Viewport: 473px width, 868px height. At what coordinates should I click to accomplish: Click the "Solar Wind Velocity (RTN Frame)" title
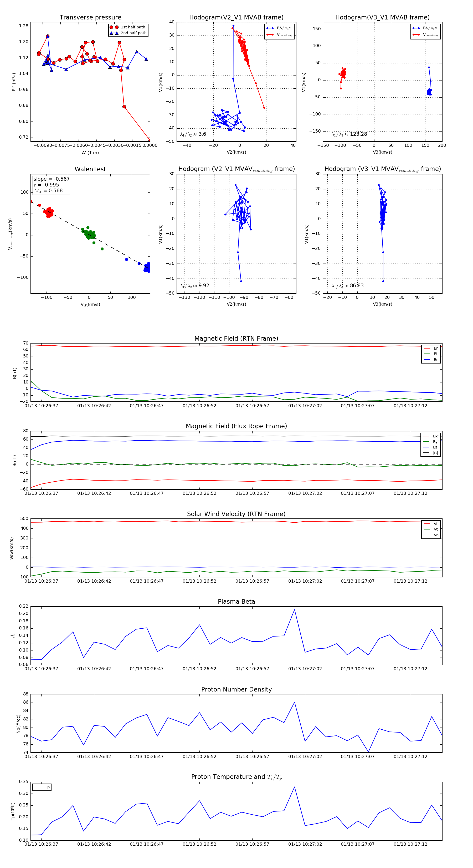(x=236, y=514)
